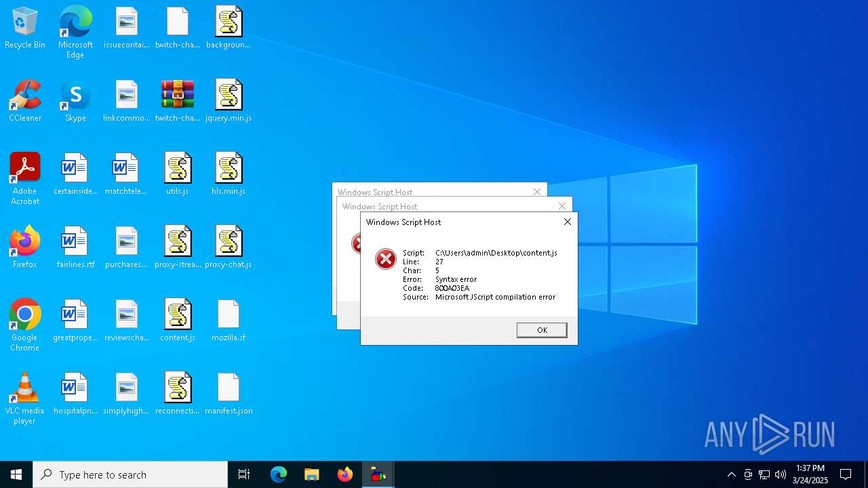Viewport: 868px width, 488px height.
Task: Select the backgroun... script file
Action: 229,28
